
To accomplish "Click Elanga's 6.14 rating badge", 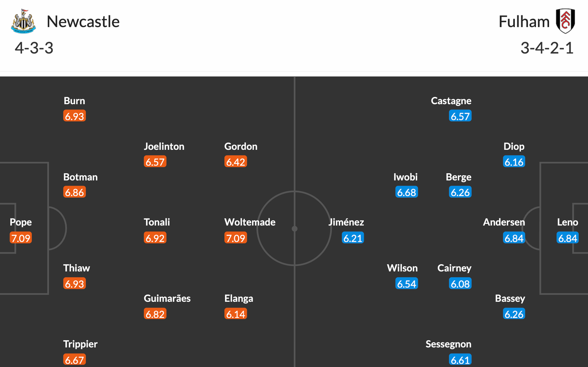I will pyautogui.click(x=236, y=314).
